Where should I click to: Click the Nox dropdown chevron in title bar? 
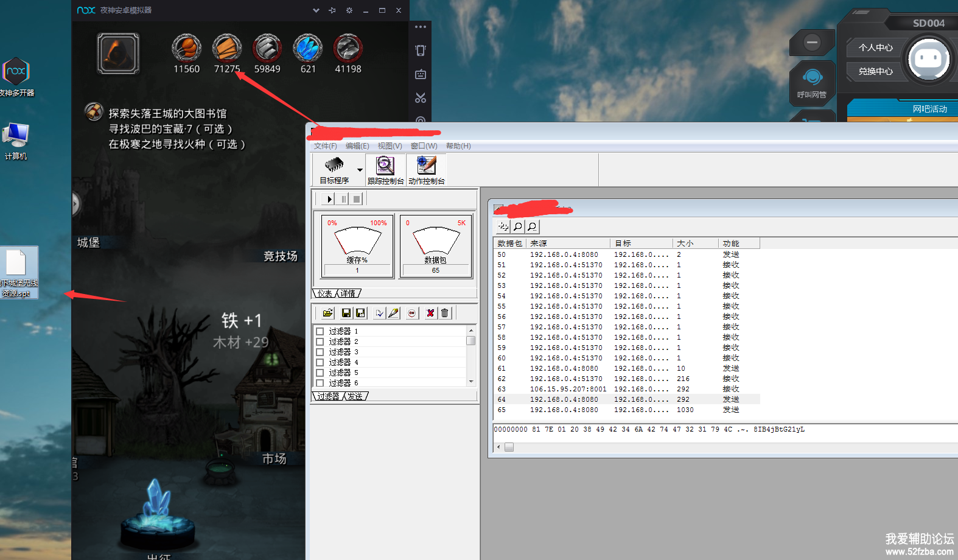(x=316, y=10)
